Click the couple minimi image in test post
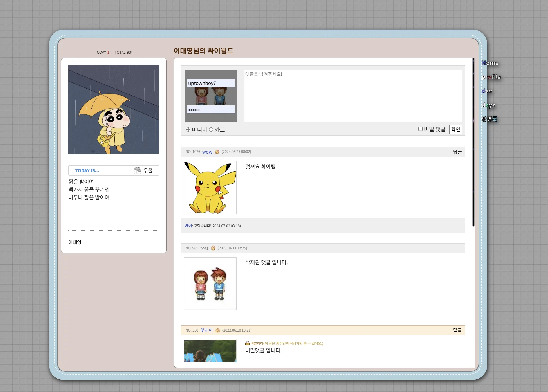This screenshot has height=392, width=548. 210,283
